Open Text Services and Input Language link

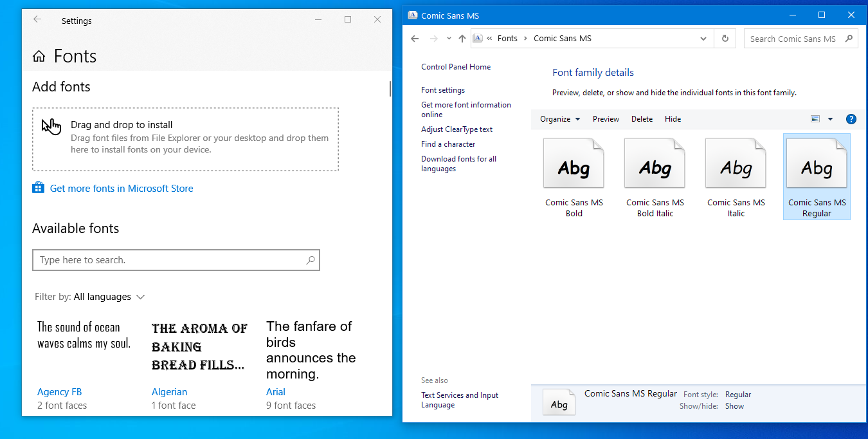point(460,400)
